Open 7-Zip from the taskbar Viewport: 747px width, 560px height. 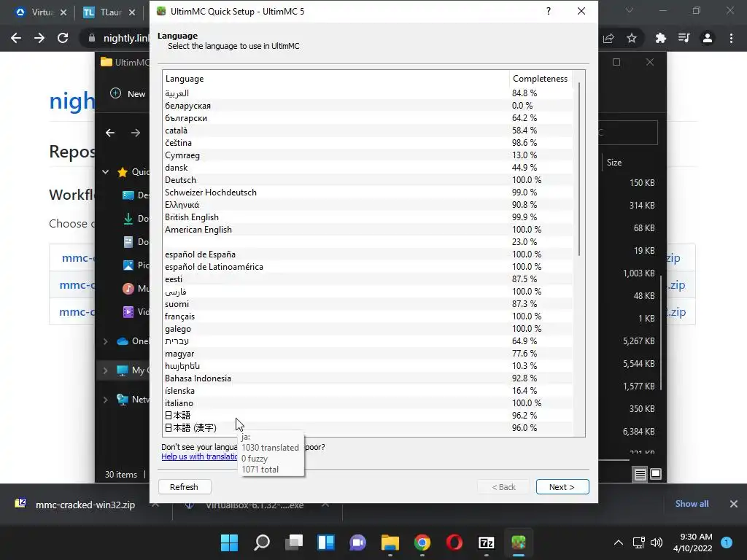tap(487, 542)
